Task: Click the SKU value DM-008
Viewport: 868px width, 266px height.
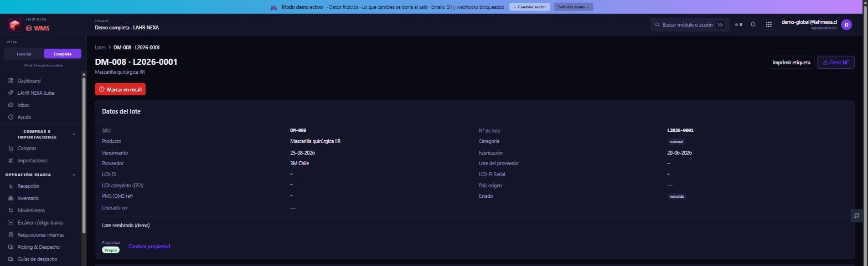Action: [298, 131]
